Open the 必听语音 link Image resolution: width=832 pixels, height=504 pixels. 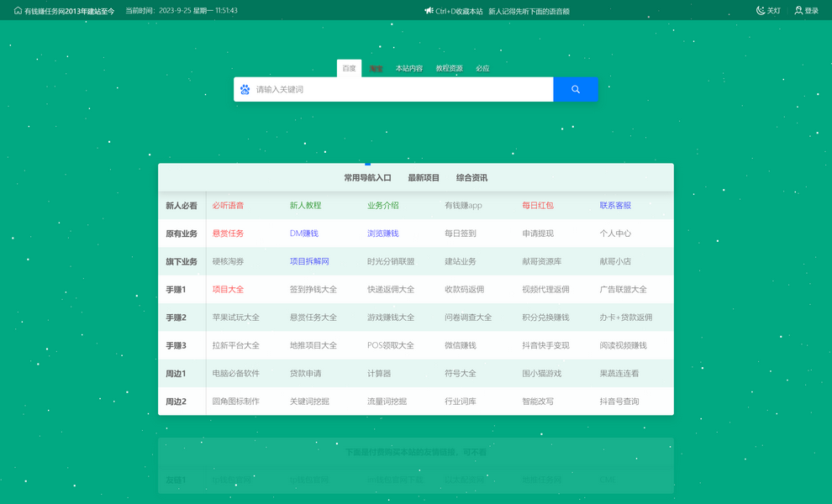228,206
